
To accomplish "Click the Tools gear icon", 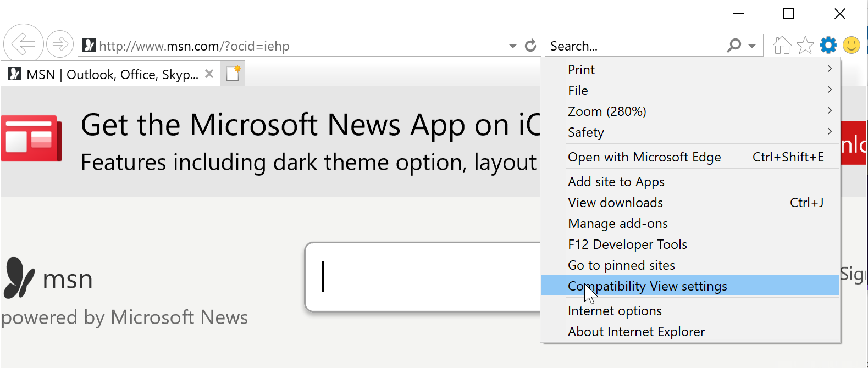I will click(828, 45).
